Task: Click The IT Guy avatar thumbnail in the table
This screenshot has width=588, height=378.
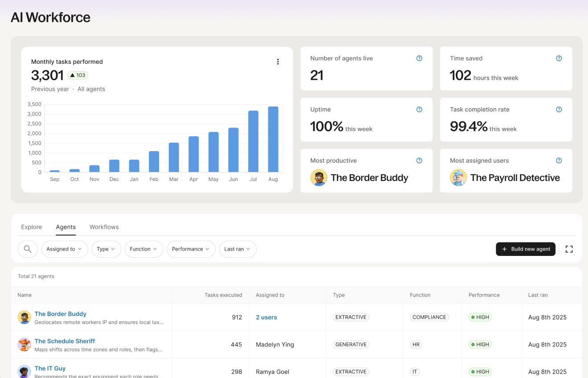Action: (24, 371)
